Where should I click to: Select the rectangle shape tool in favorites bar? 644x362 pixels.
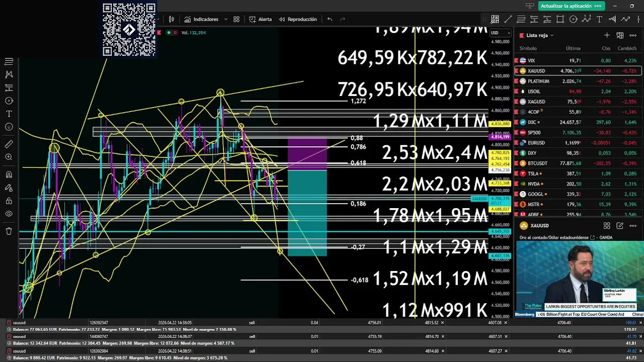[560, 19]
